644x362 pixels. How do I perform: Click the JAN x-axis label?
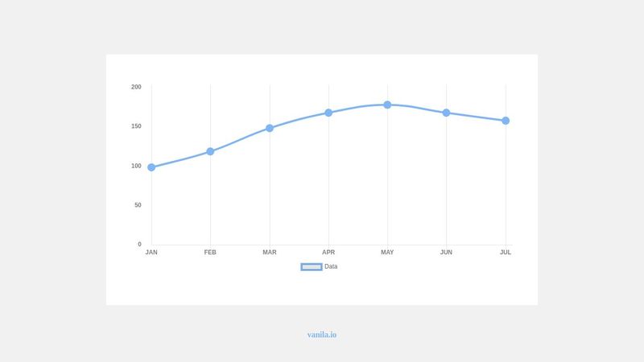tap(151, 253)
